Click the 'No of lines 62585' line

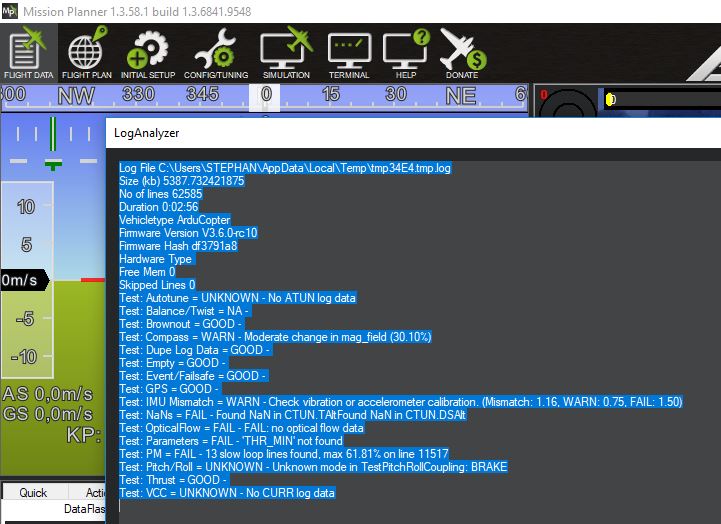click(x=160, y=194)
